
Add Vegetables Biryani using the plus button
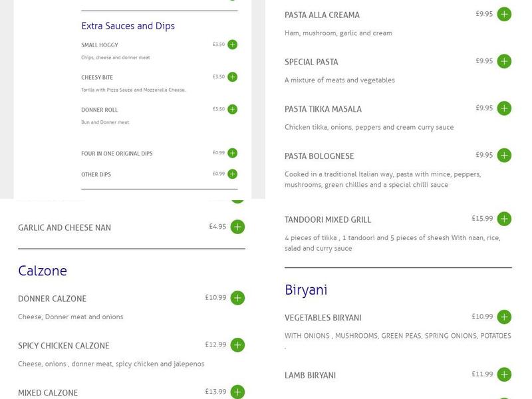click(x=505, y=317)
